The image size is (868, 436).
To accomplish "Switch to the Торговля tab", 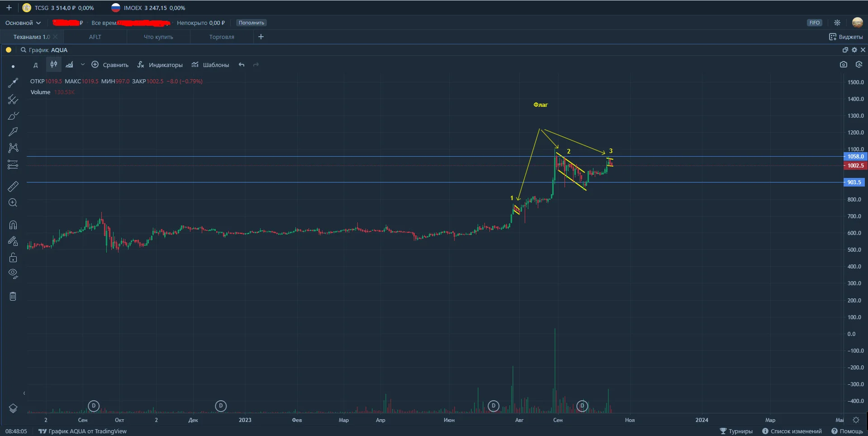I will click(x=222, y=37).
